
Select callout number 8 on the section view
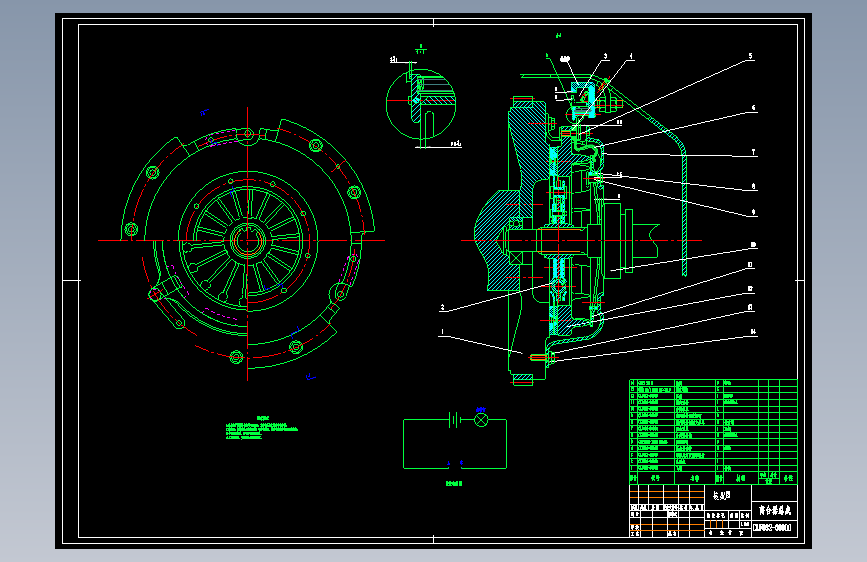click(753, 186)
